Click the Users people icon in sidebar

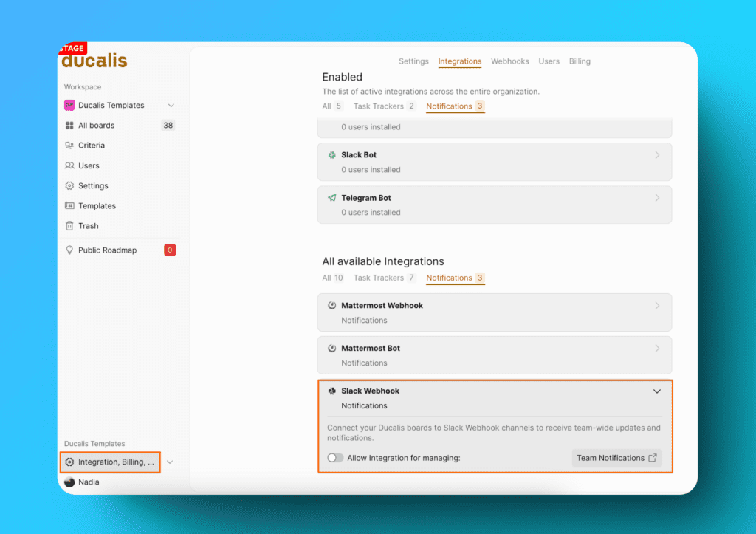click(69, 166)
